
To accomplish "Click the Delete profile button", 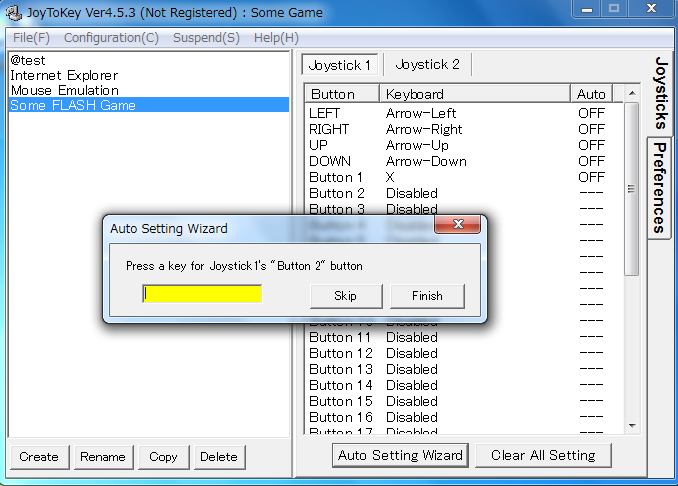I will click(218, 457).
